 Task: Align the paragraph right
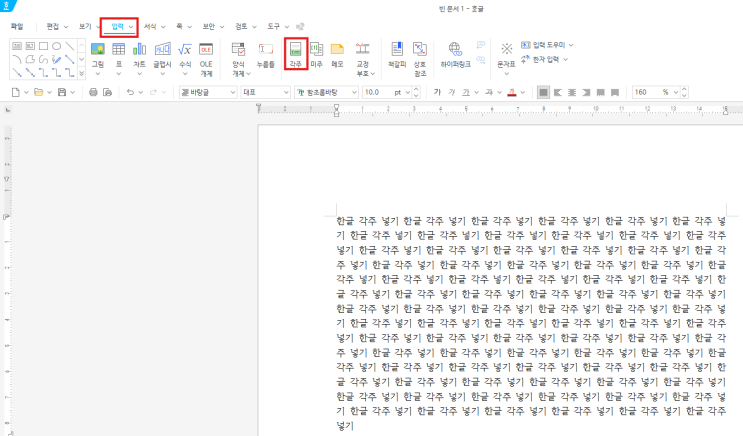click(586, 92)
